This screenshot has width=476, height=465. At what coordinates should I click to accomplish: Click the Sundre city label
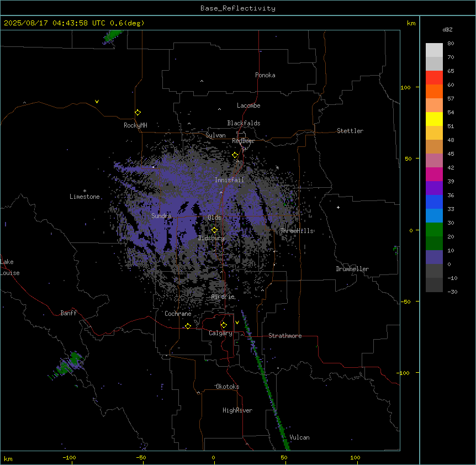pyautogui.click(x=161, y=216)
